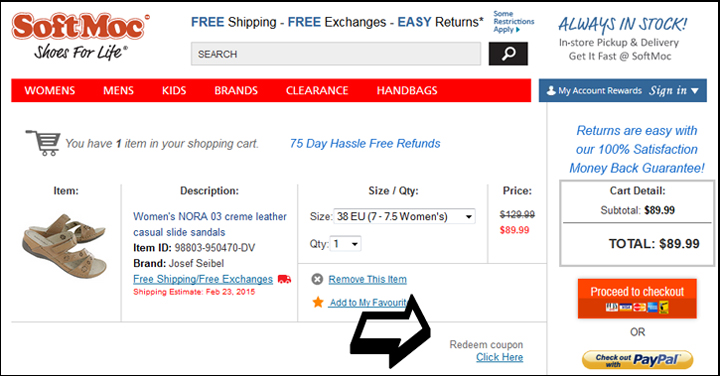Click the red shipping truck icon
Screen dimensions: 720x376
(285, 279)
